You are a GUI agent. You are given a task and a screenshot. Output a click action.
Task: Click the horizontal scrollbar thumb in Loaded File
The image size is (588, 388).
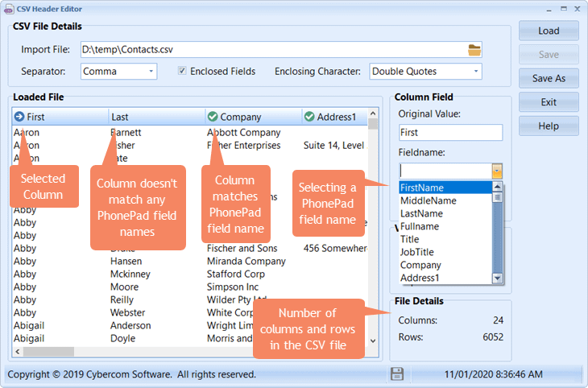click(49, 352)
